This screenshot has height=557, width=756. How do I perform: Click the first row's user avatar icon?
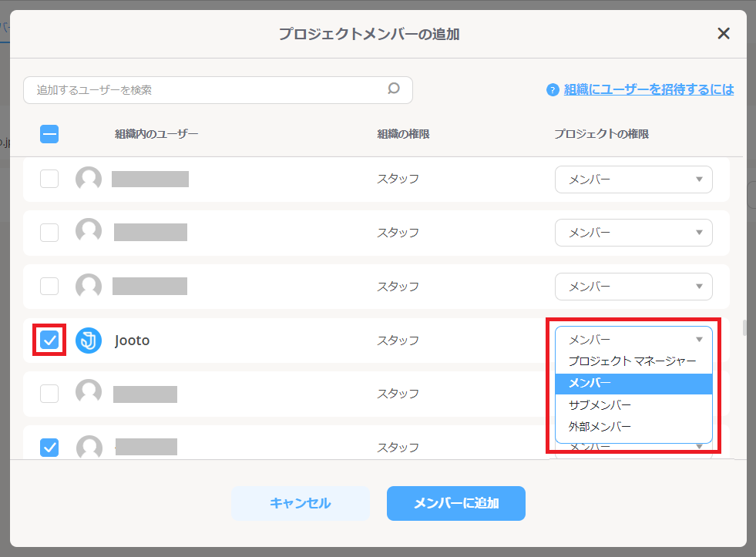(x=89, y=178)
